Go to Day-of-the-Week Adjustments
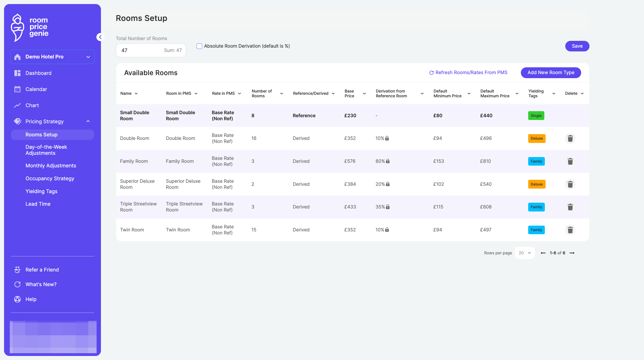The height and width of the screenshot is (360, 644). click(46, 150)
